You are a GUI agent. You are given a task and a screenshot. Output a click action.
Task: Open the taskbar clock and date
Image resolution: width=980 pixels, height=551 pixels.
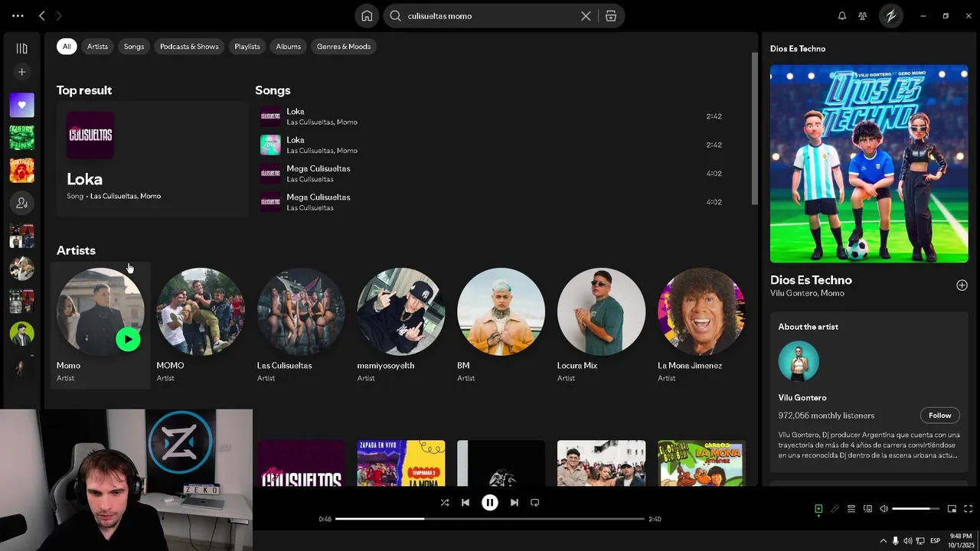(x=960, y=540)
